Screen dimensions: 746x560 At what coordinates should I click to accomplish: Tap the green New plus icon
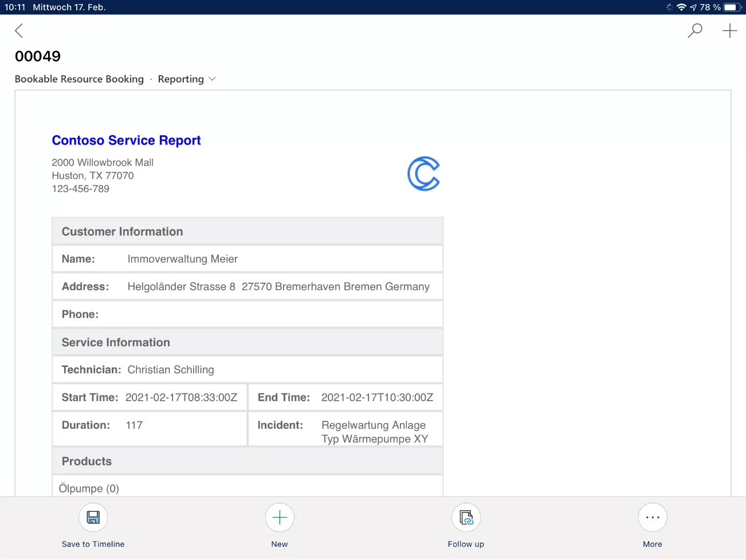(x=280, y=518)
